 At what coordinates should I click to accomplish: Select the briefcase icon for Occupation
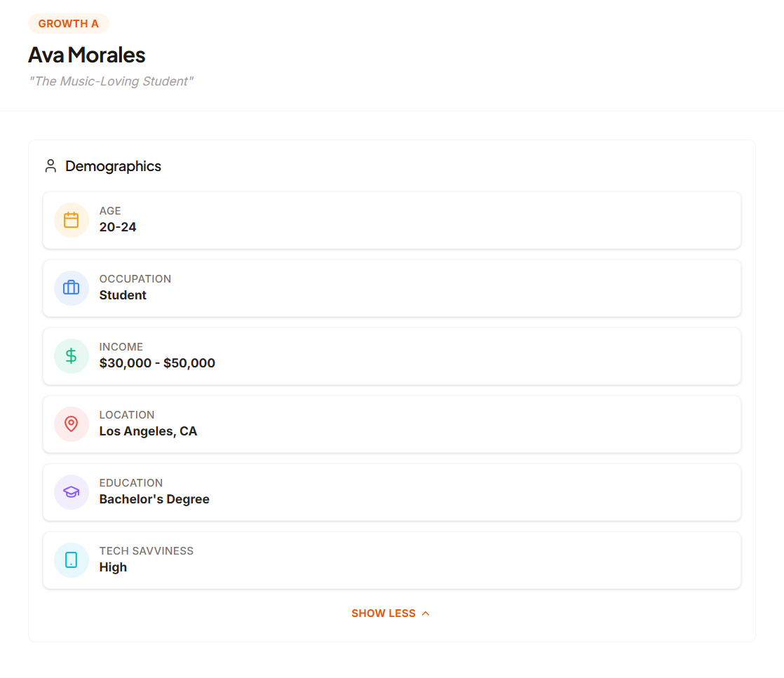71,287
